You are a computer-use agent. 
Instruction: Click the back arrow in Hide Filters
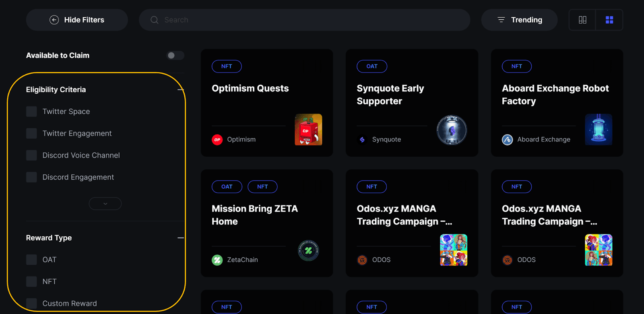[54, 20]
